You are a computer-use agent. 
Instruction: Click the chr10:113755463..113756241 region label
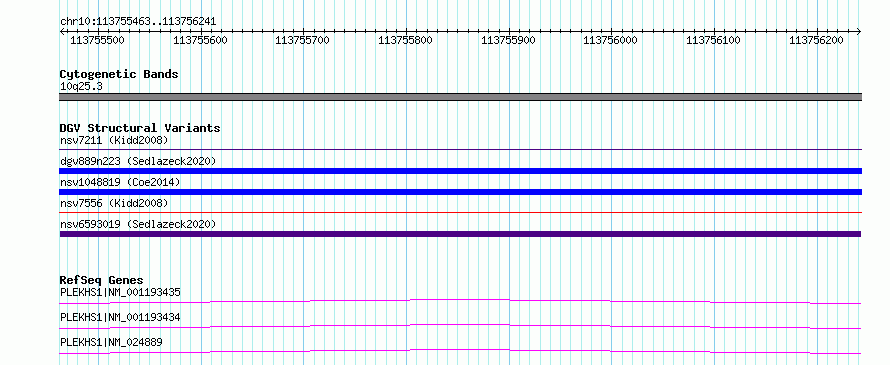tap(138, 22)
